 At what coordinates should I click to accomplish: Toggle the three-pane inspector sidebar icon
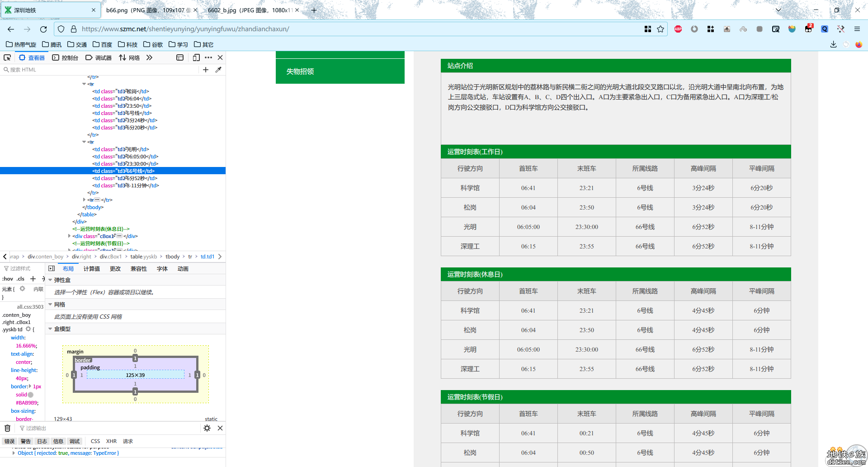[52, 268]
